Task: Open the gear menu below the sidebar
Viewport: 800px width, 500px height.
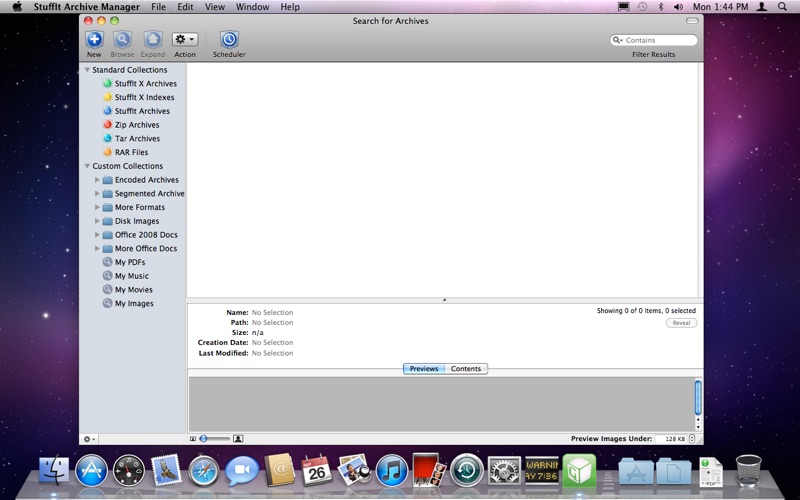Action: pos(89,438)
